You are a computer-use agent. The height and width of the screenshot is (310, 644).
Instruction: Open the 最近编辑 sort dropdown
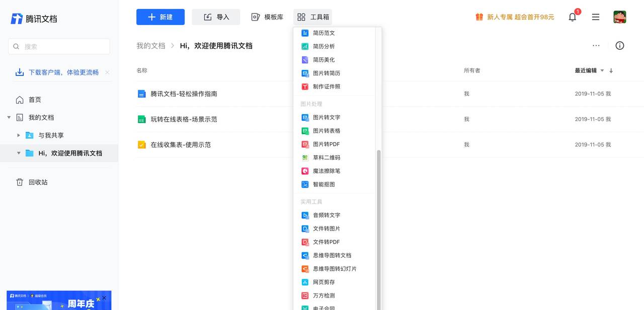click(588, 71)
